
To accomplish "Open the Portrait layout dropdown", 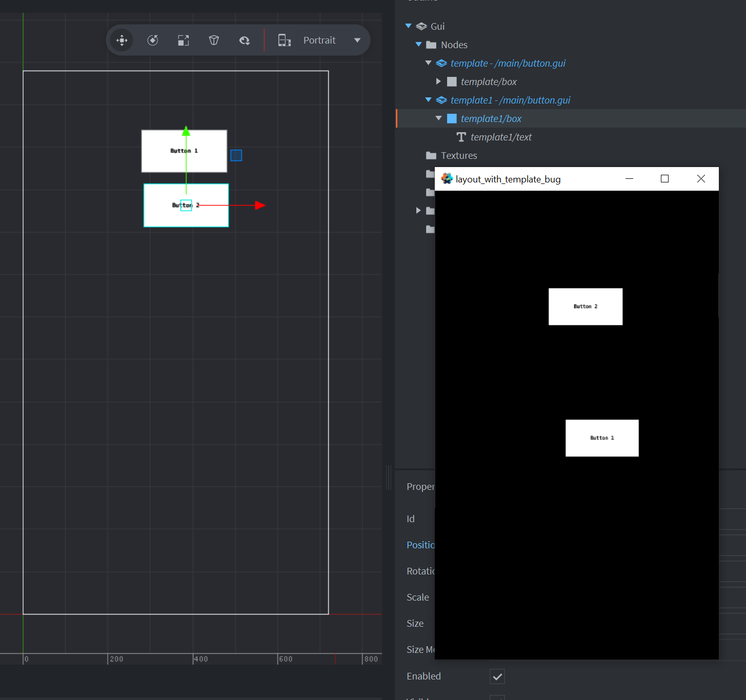I will coord(357,40).
